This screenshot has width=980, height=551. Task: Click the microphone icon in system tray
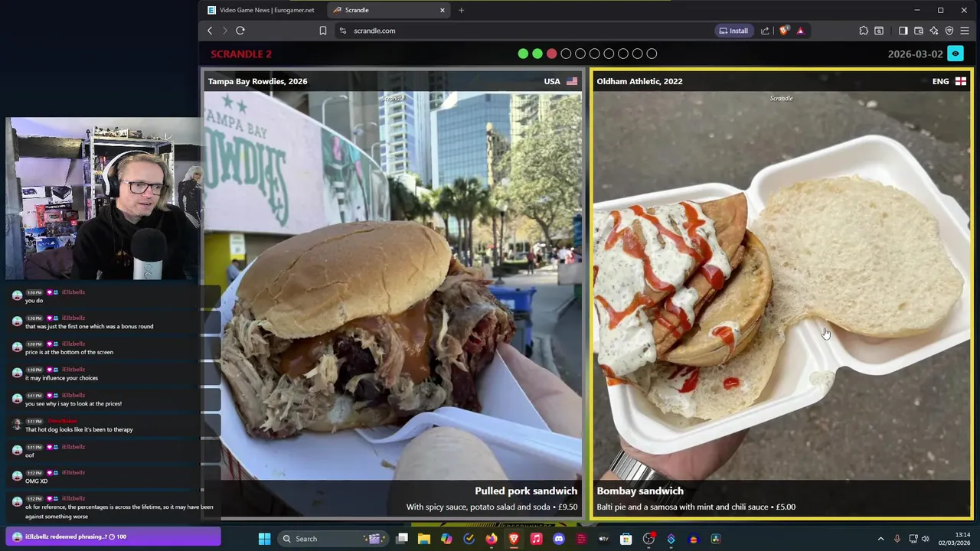(897, 539)
